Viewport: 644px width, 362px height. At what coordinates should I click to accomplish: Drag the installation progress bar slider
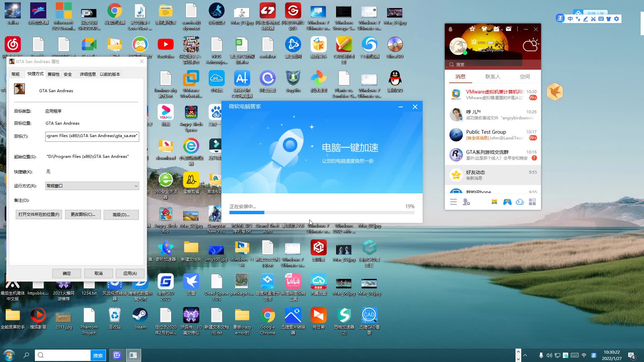264,213
